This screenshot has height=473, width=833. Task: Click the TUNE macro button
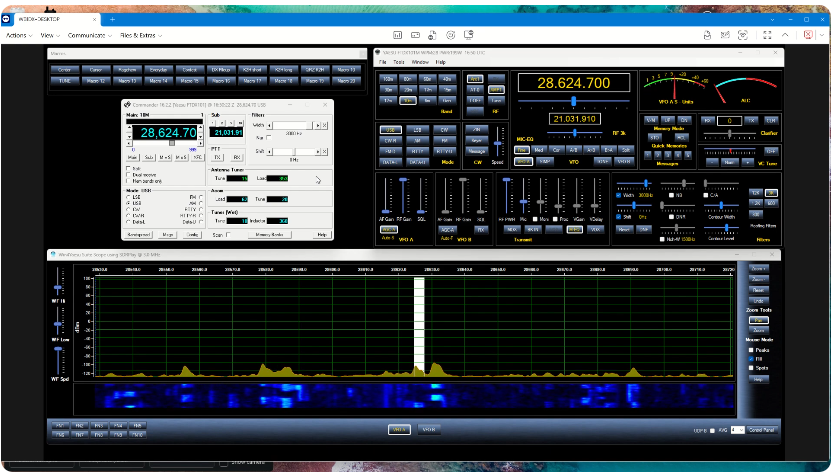pyautogui.click(x=65, y=80)
